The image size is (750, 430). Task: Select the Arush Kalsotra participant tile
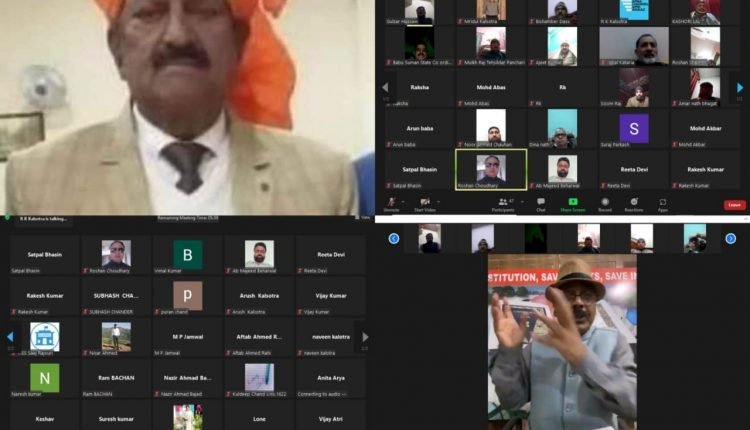coord(259,296)
